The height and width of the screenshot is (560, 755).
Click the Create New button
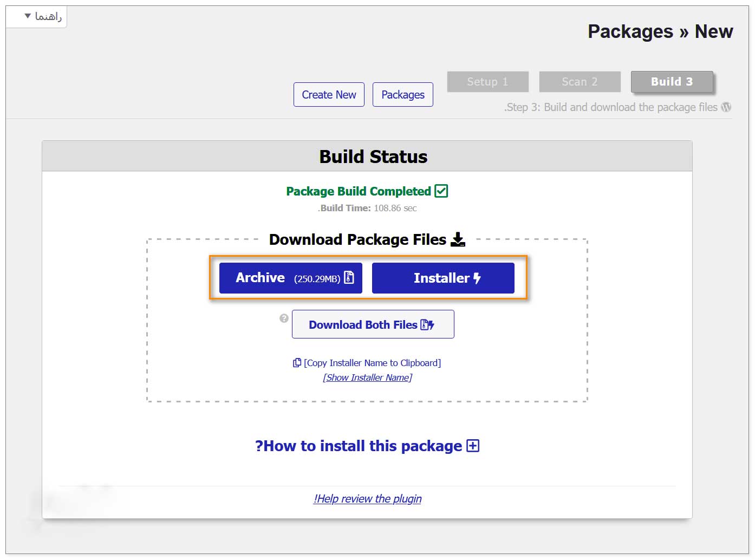tap(329, 95)
